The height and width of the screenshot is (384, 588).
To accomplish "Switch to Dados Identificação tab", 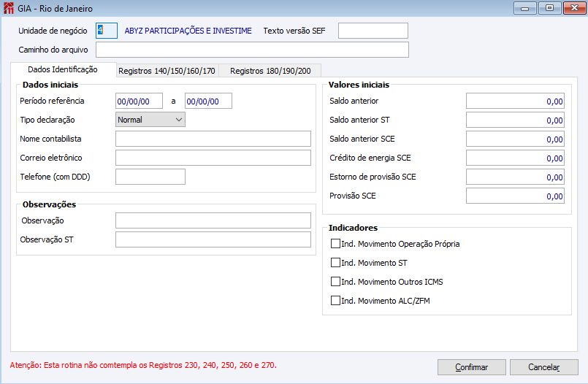I will [x=63, y=69].
